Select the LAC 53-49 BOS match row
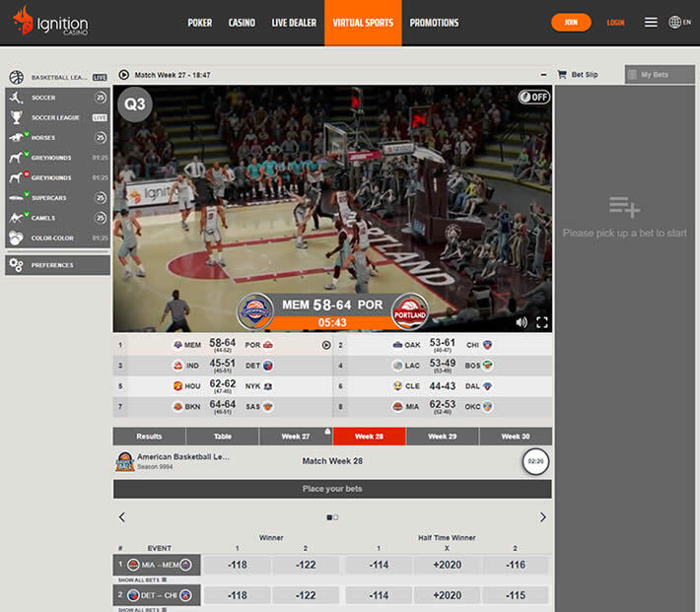Screen dimensions: 700x612 point(443,366)
